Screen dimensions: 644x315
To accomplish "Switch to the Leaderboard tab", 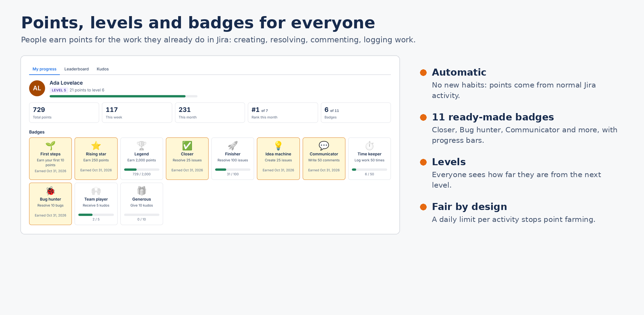I will pyautogui.click(x=76, y=69).
